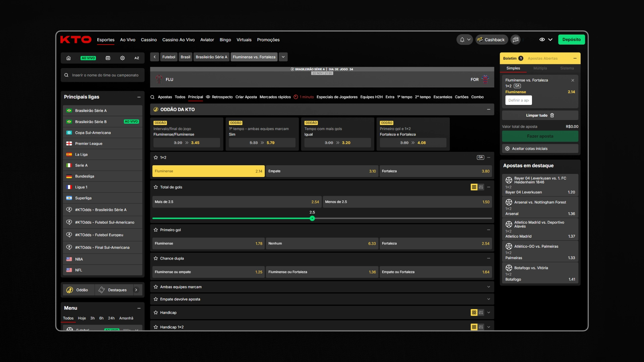Switch Total de gols to grid view
This screenshot has width=644, height=362.
point(474,187)
